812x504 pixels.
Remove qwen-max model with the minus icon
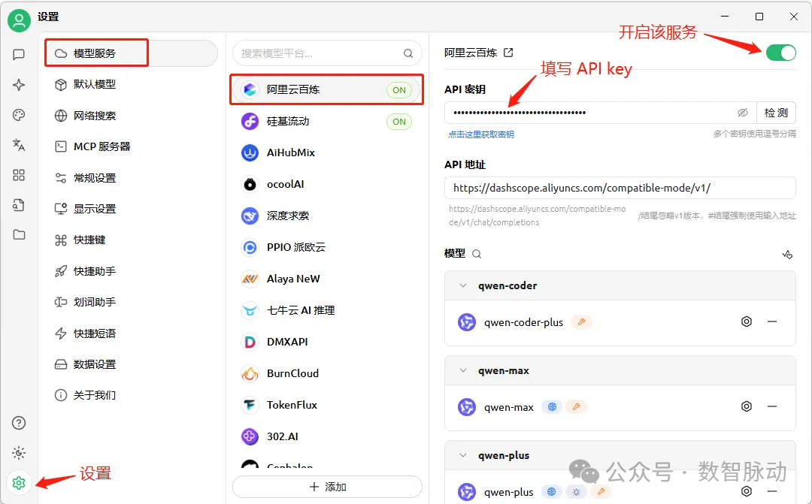(773, 406)
